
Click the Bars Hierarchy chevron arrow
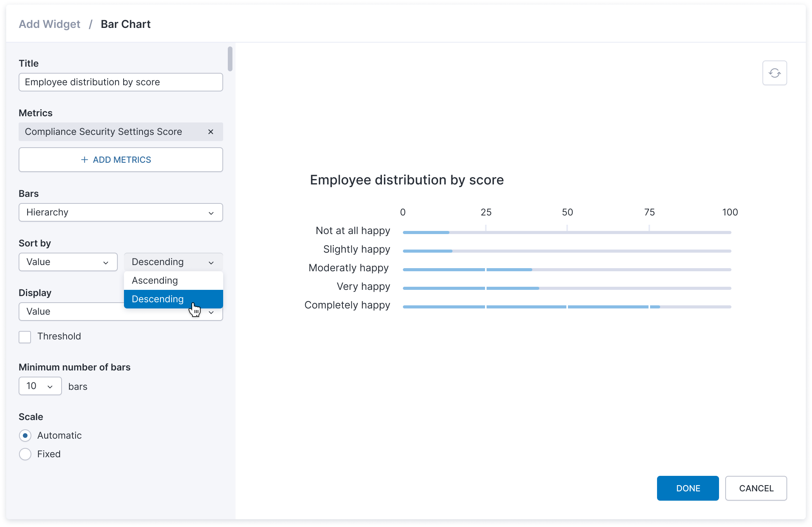[211, 213]
